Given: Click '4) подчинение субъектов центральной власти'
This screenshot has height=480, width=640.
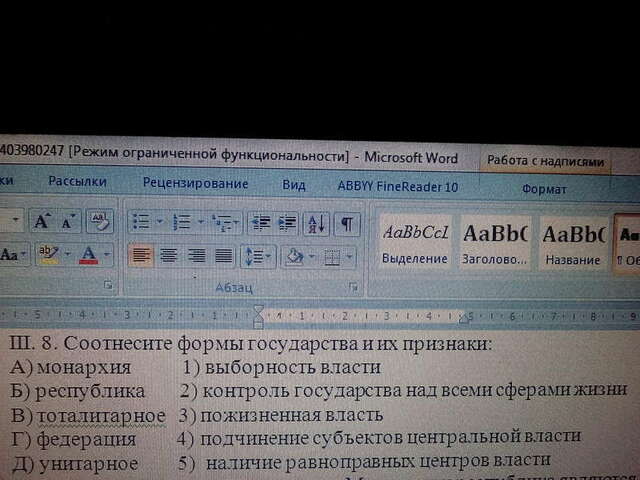Looking at the screenshot, I should click(x=379, y=438).
